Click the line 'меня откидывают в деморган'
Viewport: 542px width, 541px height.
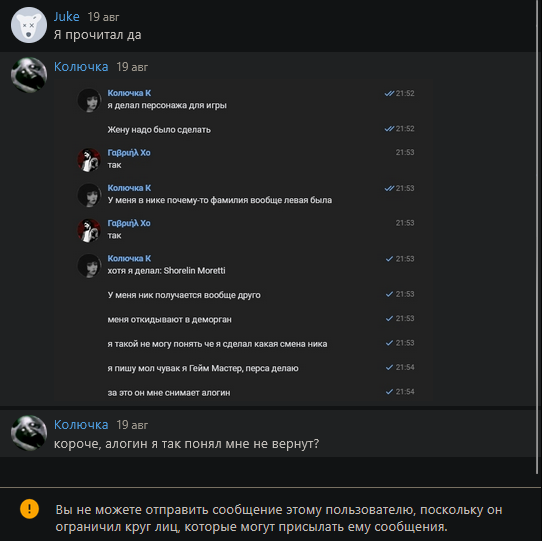click(169, 320)
